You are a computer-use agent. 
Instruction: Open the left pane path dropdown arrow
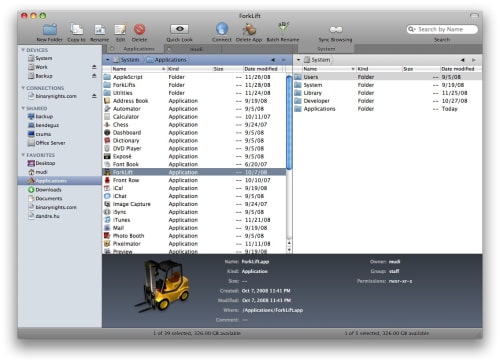(x=108, y=60)
